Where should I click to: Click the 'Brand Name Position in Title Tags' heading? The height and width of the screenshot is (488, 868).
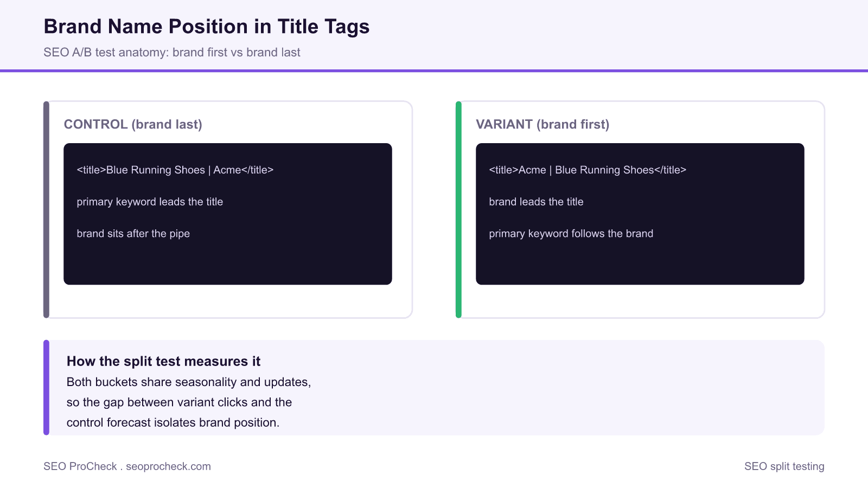pos(206,27)
